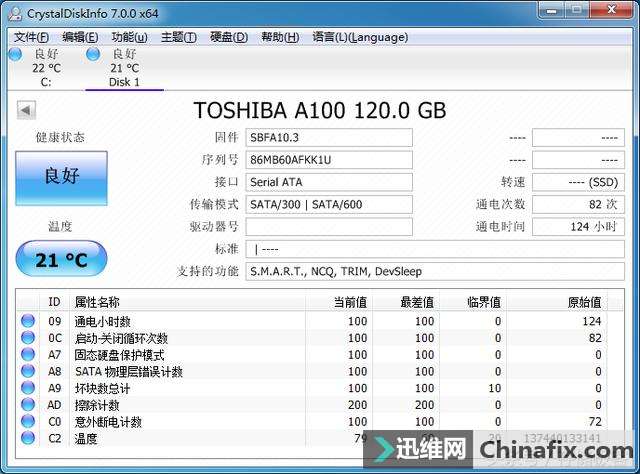
Task: Open the 文件(F) menu
Action: [x=31, y=38]
